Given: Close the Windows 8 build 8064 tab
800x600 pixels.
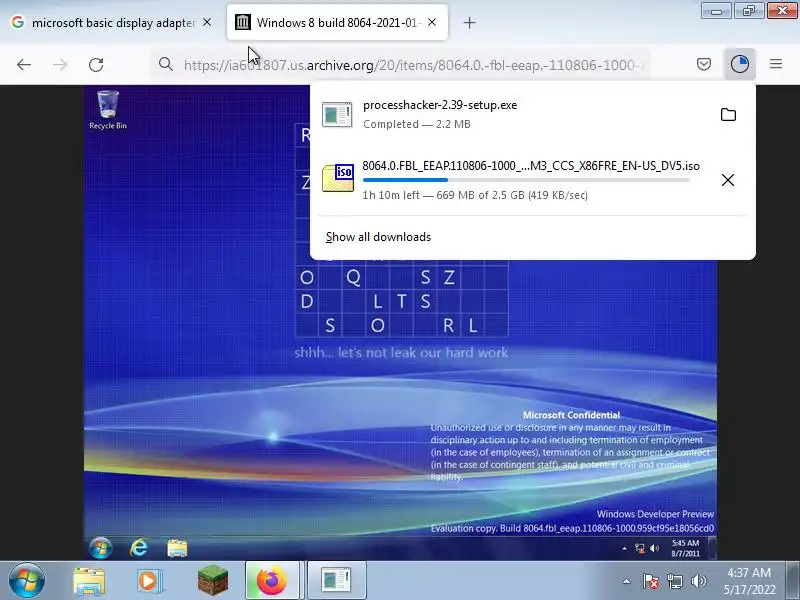Looking at the screenshot, I should point(432,22).
